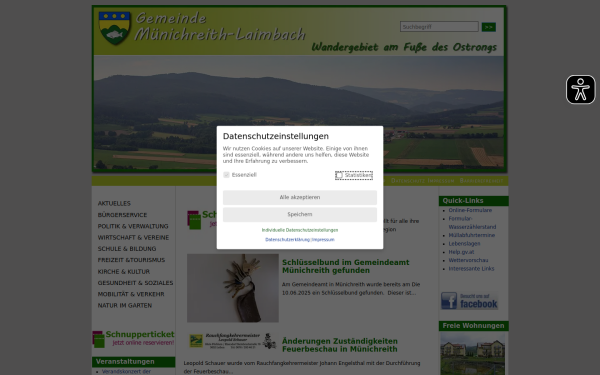Open Formular-Wasserzählerstand quick link
This screenshot has width=600, height=375.
[472, 223]
